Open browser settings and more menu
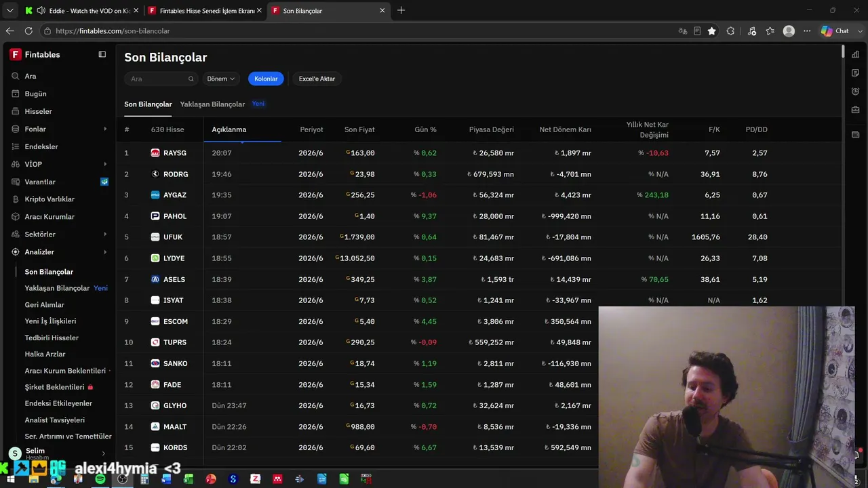868x488 pixels. coord(807,31)
